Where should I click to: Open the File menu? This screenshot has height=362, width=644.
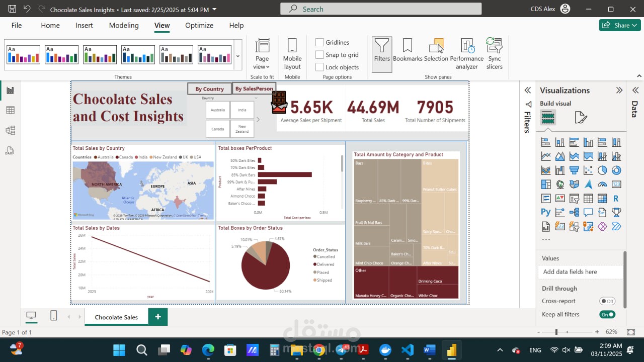click(17, 25)
